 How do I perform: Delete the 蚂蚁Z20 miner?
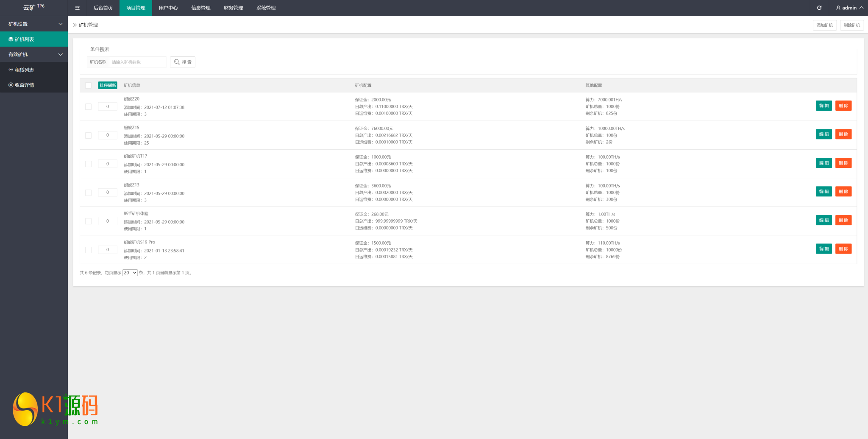(843, 106)
